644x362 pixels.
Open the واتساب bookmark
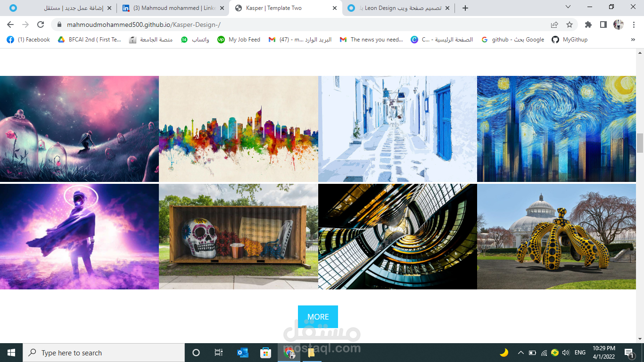[x=195, y=40]
